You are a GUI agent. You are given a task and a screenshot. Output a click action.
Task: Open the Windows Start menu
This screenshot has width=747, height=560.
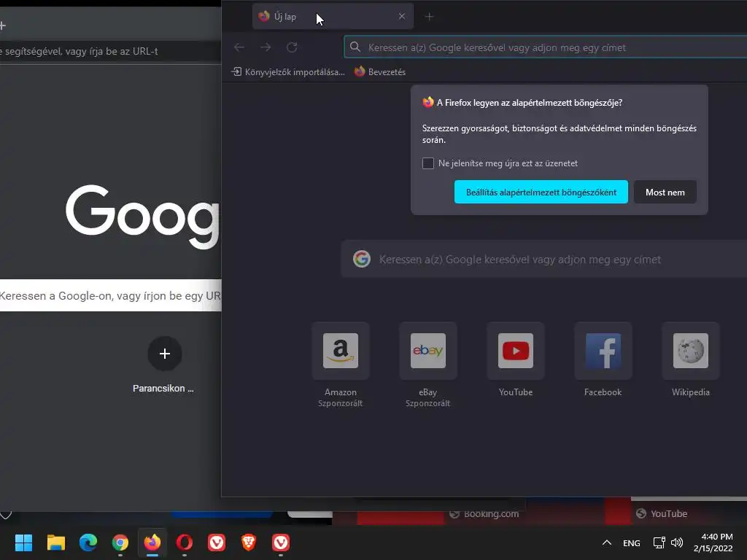(23, 542)
